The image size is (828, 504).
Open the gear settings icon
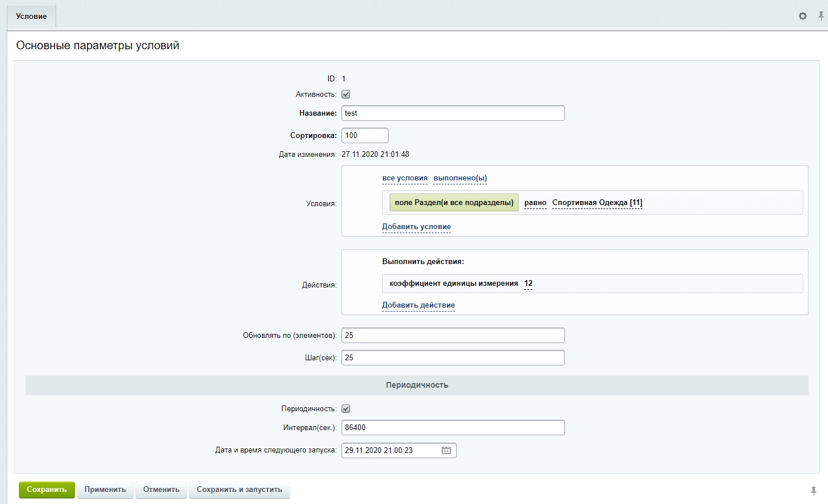(802, 16)
